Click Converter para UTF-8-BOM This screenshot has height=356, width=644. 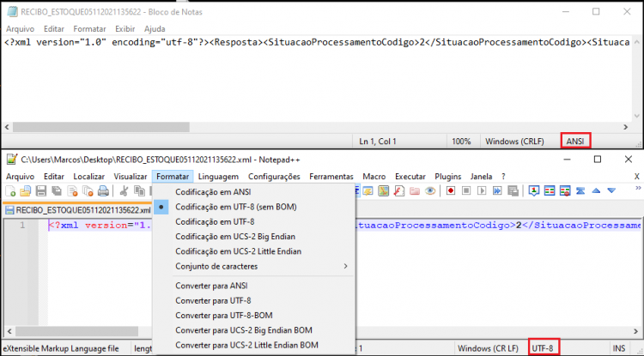click(x=252, y=315)
